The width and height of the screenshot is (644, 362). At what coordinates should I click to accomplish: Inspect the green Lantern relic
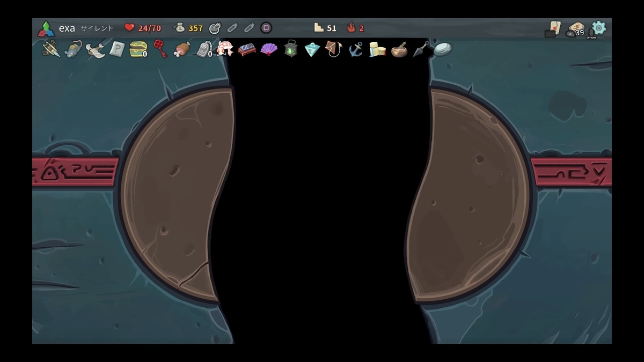(291, 49)
